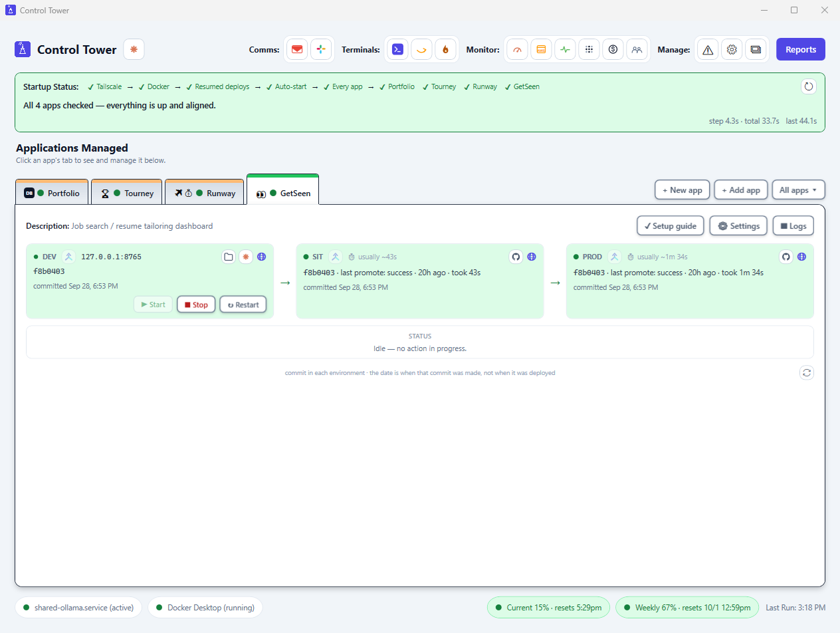Click the Job search description text

click(142, 226)
